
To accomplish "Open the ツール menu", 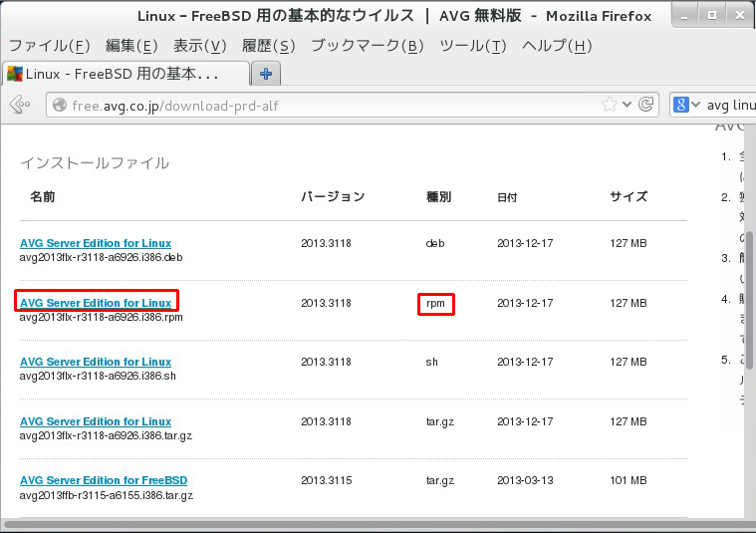I will [472, 46].
